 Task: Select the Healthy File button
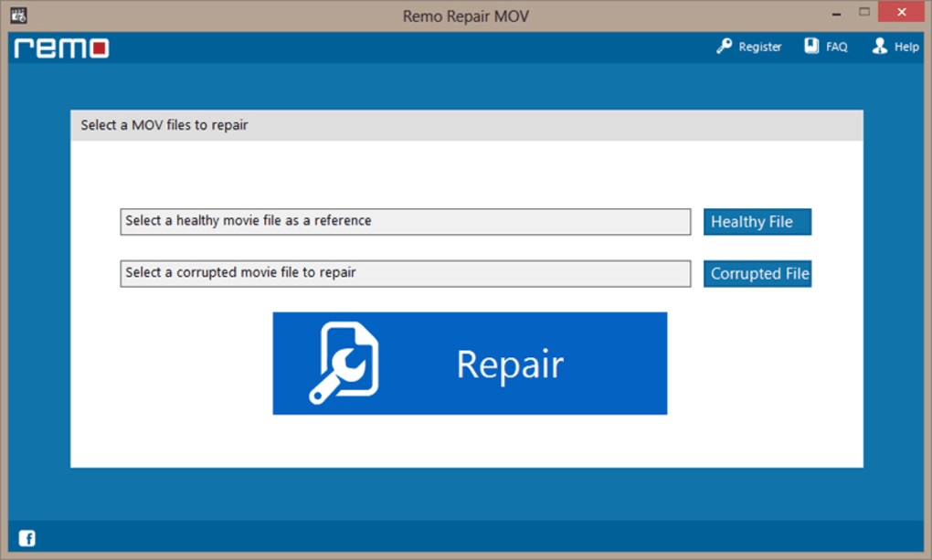pos(757,221)
